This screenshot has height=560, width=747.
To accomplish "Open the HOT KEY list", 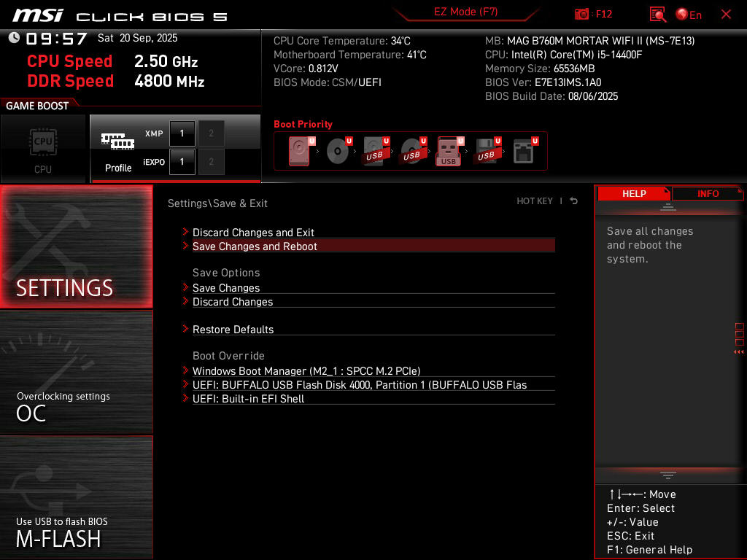I will 535,201.
